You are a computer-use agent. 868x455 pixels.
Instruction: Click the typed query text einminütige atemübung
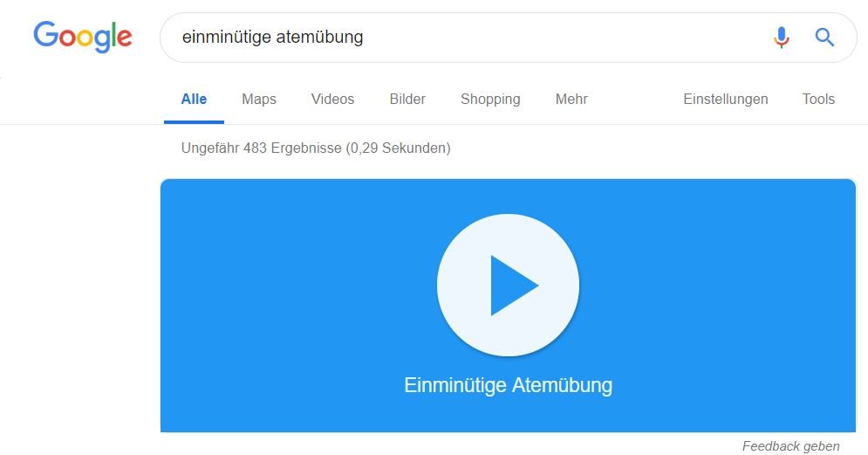point(272,38)
